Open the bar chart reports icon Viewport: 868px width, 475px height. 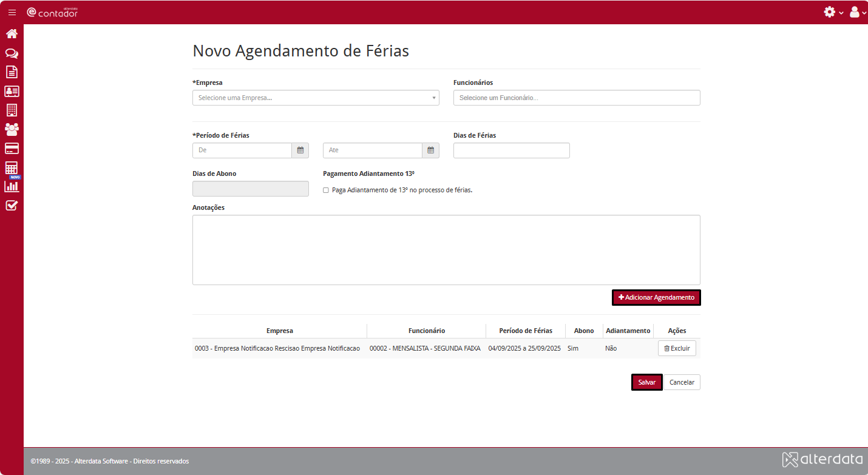point(12,186)
